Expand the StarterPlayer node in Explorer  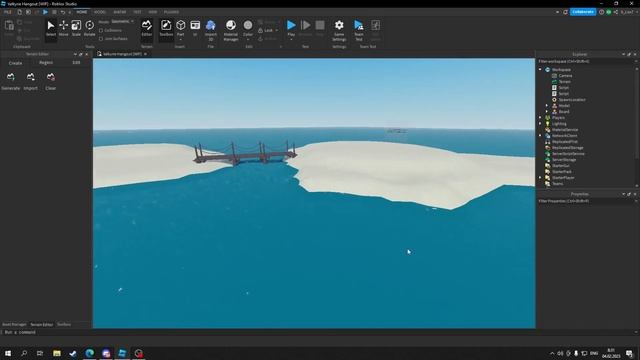(x=540, y=178)
